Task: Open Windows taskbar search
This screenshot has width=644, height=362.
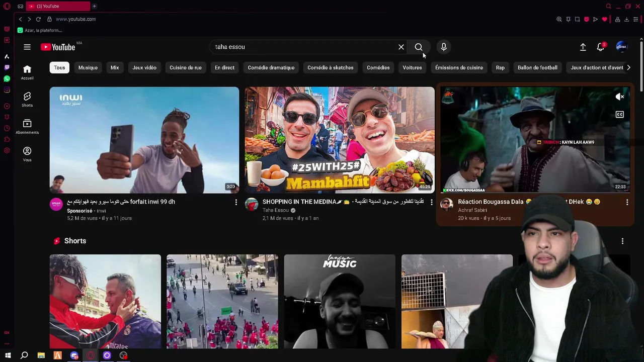Action: tap(24, 355)
